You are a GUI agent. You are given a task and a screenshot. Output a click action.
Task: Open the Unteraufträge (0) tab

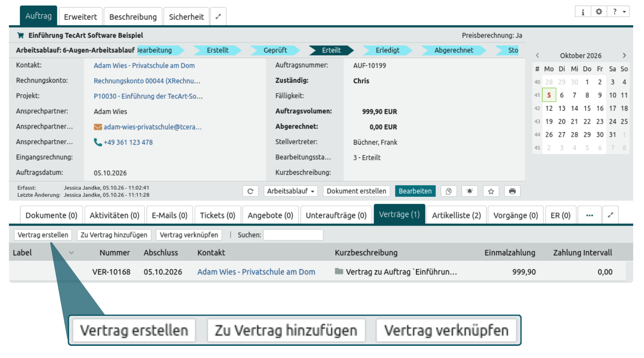336,215
